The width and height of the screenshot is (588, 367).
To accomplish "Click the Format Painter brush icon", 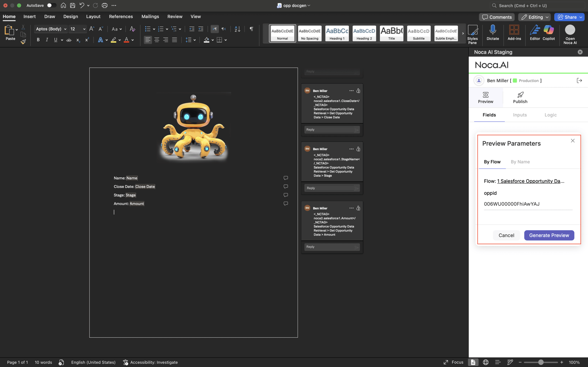I will (x=23, y=42).
